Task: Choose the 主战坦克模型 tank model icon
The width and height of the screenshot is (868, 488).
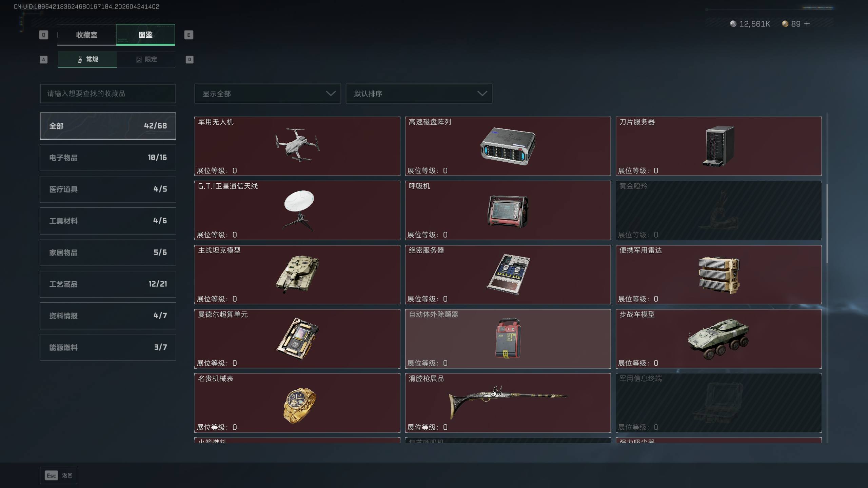Action: (x=297, y=274)
